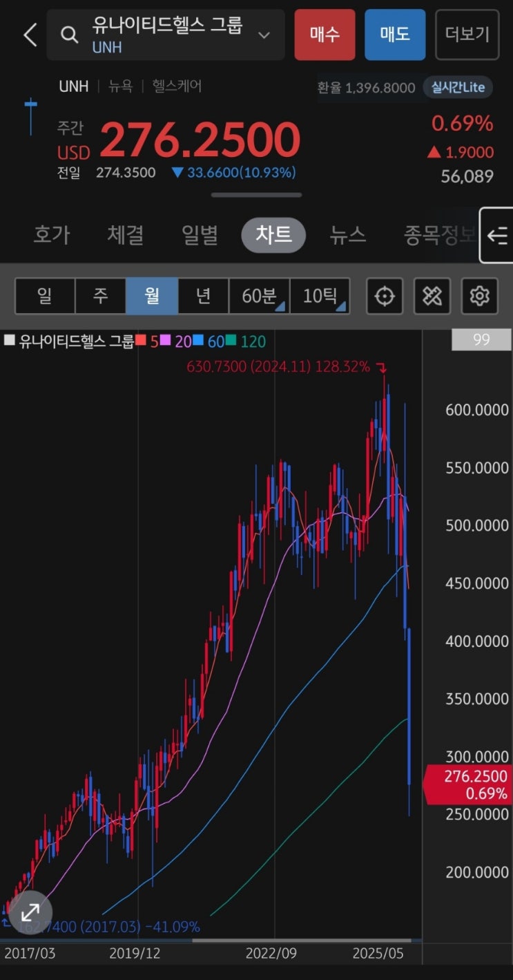Tap the back arrow icon
The image size is (513, 980).
tap(30, 35)
